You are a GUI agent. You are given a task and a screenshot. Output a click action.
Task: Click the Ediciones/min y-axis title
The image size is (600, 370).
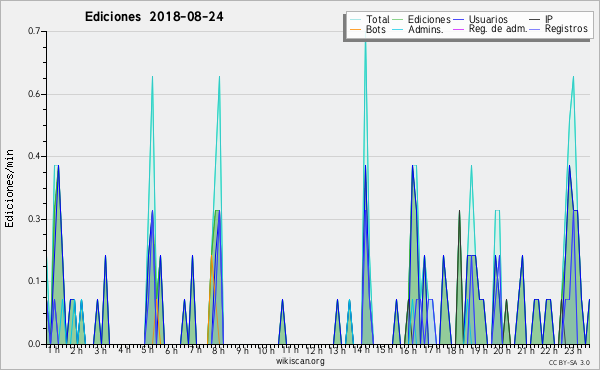coord(9,188)
